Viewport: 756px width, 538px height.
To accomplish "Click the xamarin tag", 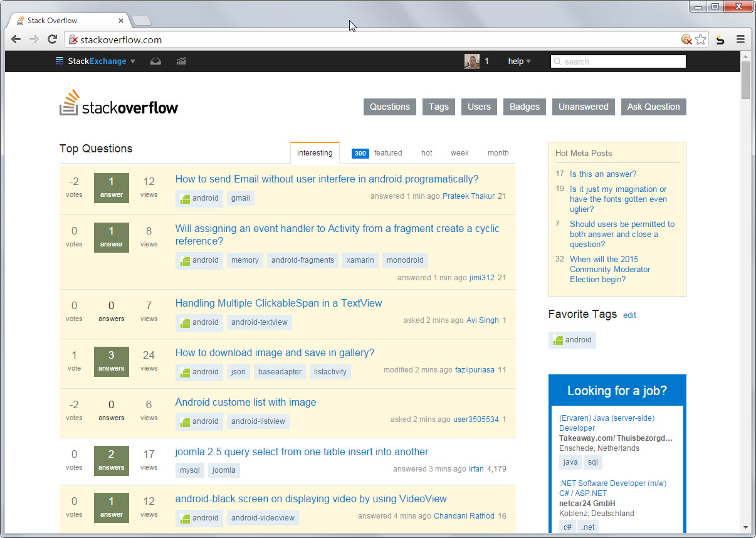I will (360, 260).
